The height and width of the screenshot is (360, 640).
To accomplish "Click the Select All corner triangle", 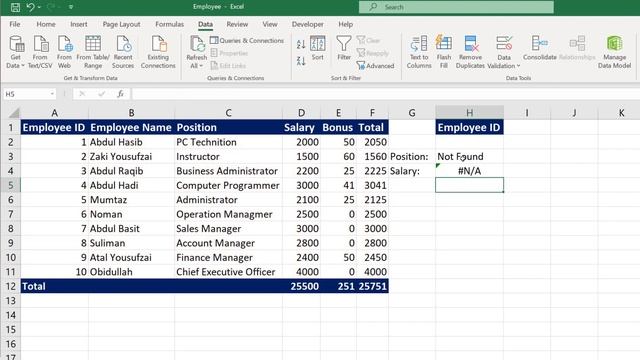I will click(14, 113).
